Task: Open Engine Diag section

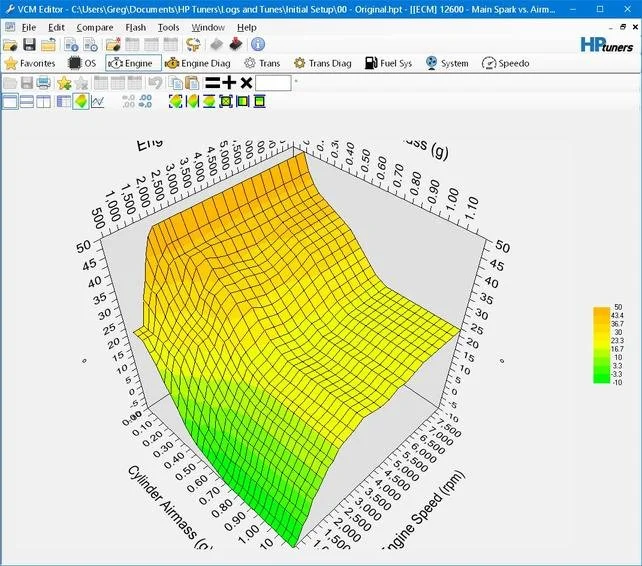Action: pyautogui.click(x=197, y=63)
